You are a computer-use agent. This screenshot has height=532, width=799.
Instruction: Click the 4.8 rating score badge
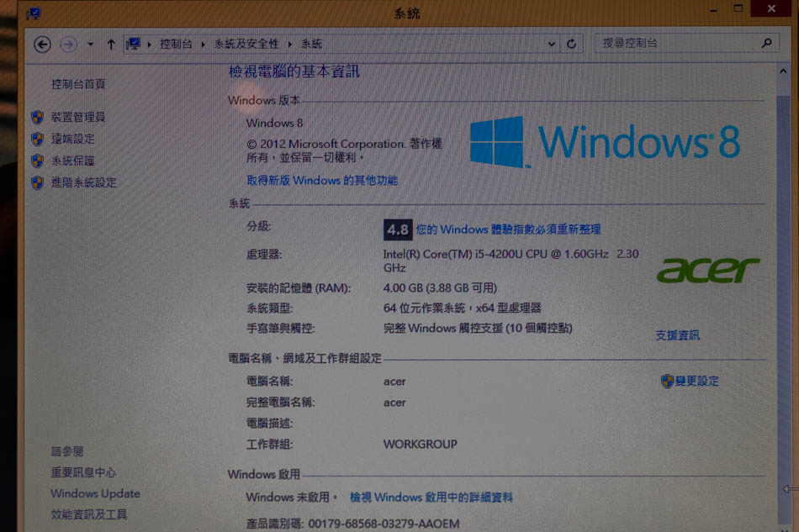coord(398,230)
